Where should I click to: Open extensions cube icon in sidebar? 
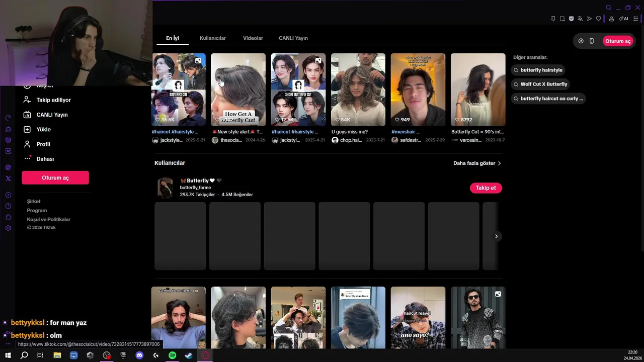point(8,217)
